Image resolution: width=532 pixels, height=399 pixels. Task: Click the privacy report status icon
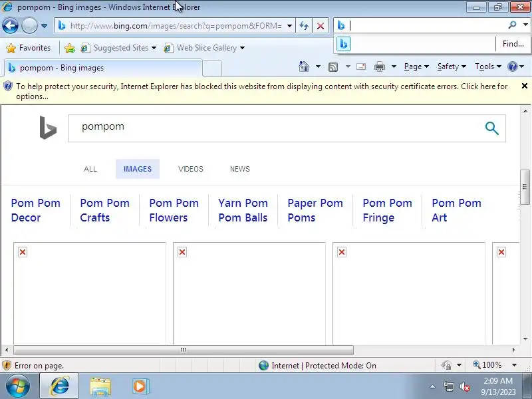point(446,365)
